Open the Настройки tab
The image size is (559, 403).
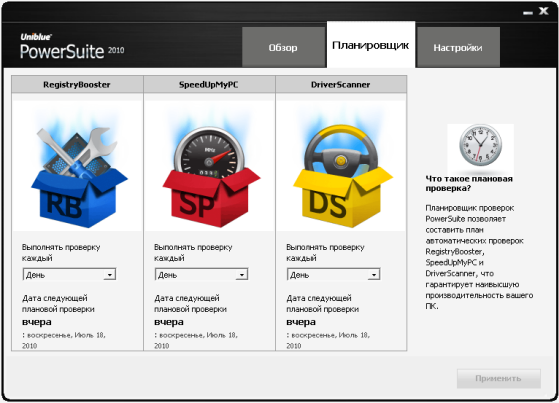pyautogui.click(x=458, y=47)
